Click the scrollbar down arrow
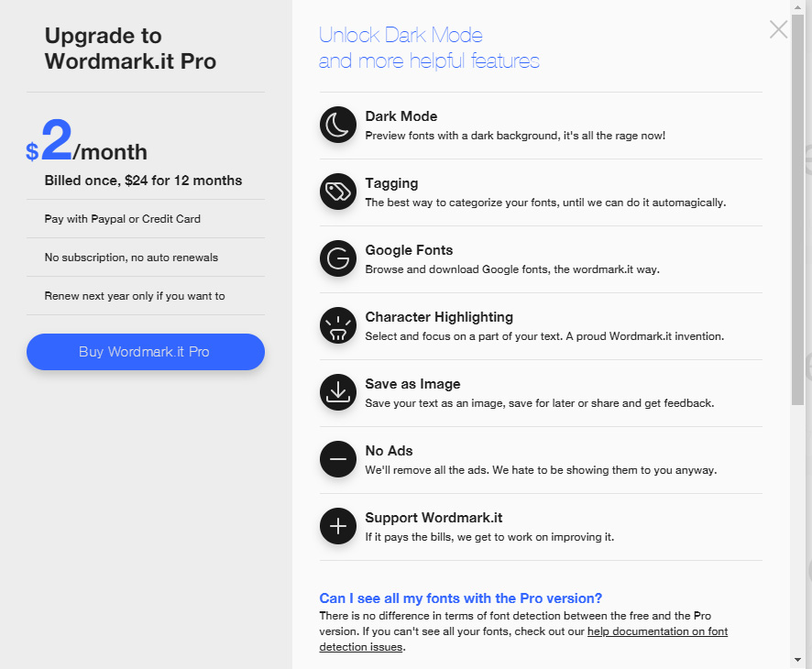The image size is (812, 669). click(x=797, y=660)
